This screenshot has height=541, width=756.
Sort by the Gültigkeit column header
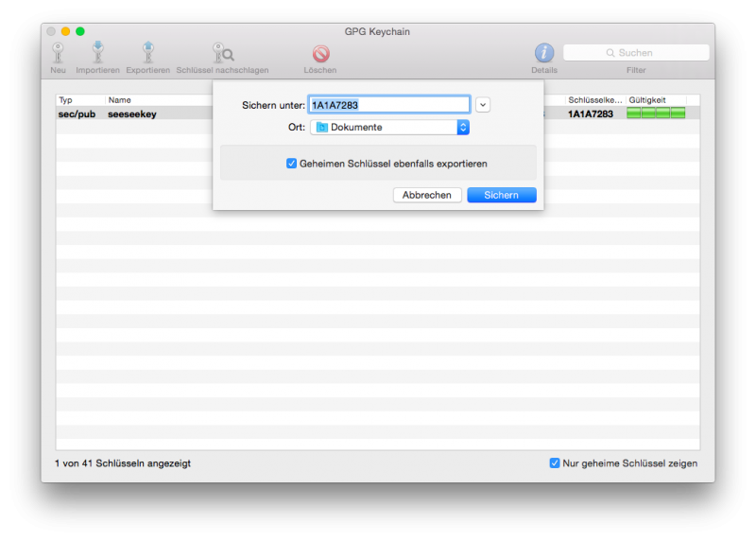coord(646,99)
